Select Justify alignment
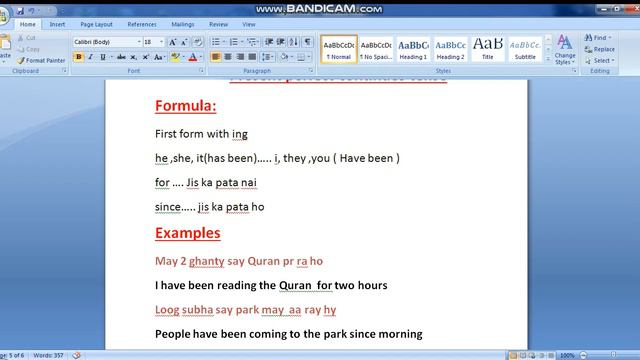Screen dimensions: 640x360 coord(252,57)
